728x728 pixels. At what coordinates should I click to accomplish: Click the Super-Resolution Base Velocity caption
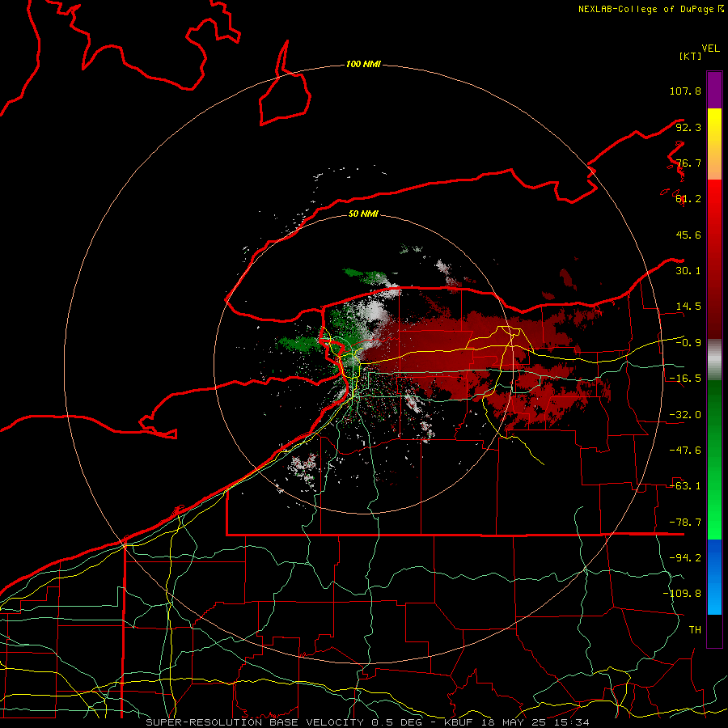click(x=368, y=722)
